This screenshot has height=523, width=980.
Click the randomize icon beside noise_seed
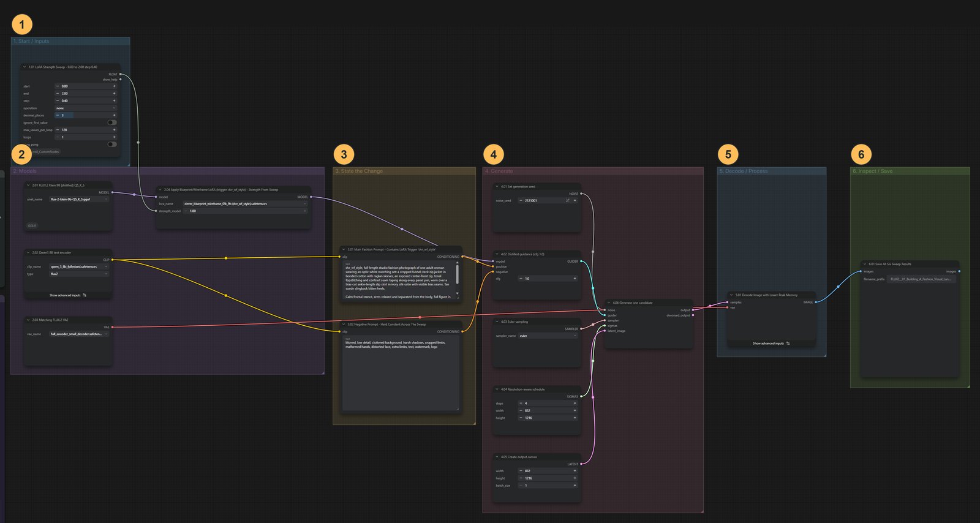click(568, 200)
